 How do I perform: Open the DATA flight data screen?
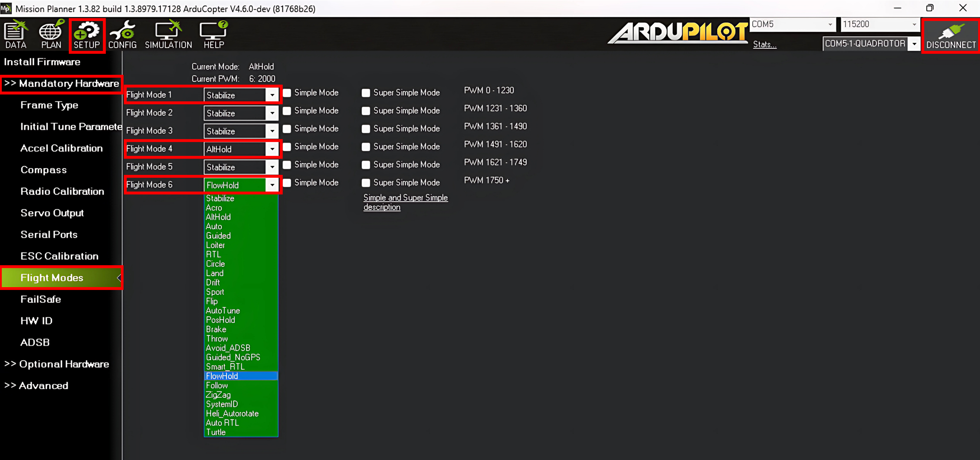16,35
